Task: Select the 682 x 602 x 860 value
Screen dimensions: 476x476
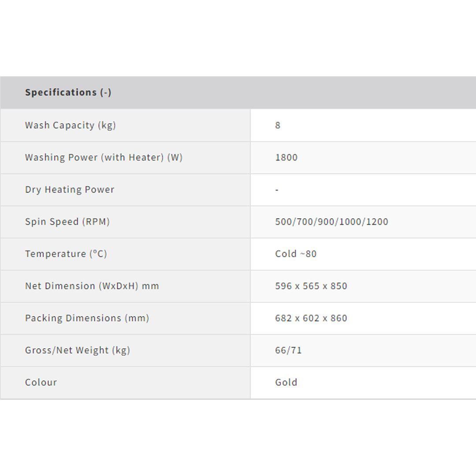Action: click(x=311, y=318)
